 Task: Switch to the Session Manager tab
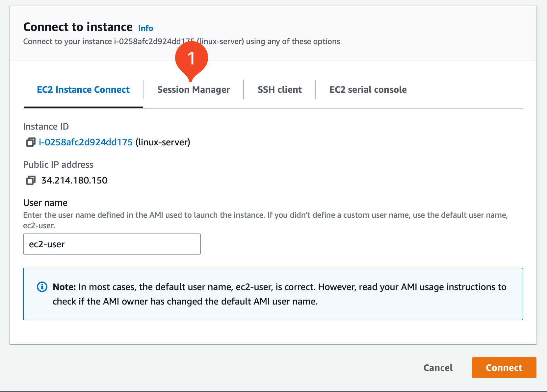point(194,89)
